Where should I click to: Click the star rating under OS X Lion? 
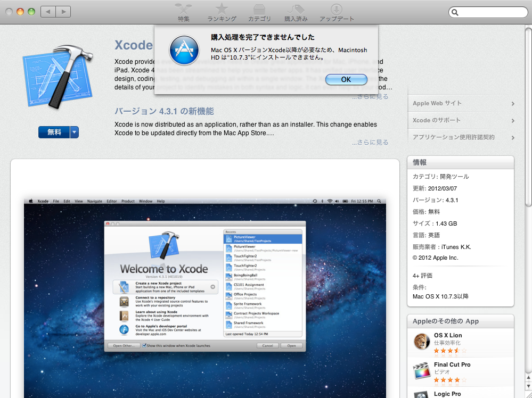(x=450, y=351)
